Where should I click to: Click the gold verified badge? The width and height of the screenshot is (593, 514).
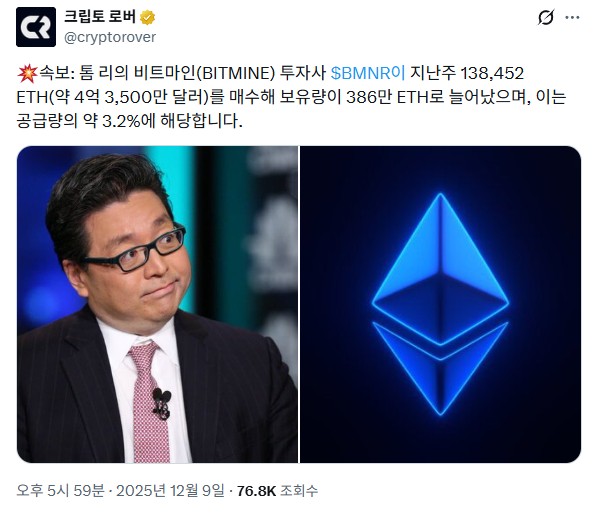(x=147, y=17)
